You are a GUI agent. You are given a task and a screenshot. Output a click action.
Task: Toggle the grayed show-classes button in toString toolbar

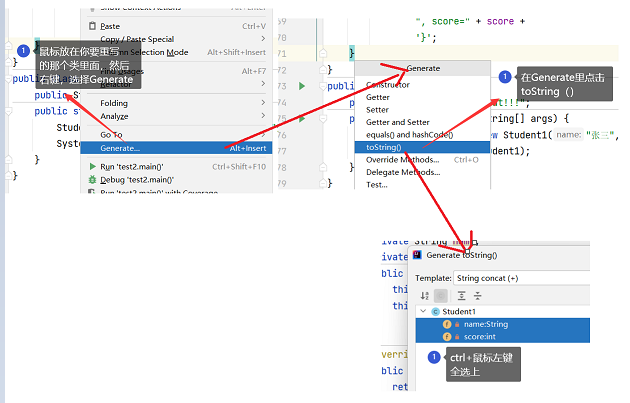pos(441,296)
